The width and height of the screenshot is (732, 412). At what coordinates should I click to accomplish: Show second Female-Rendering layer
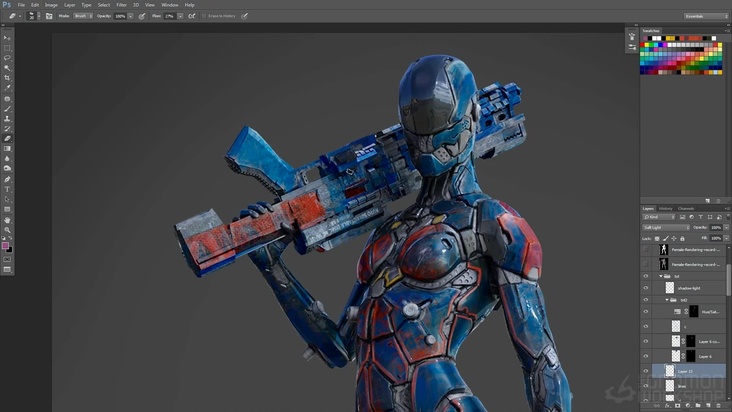click(646, 265)
